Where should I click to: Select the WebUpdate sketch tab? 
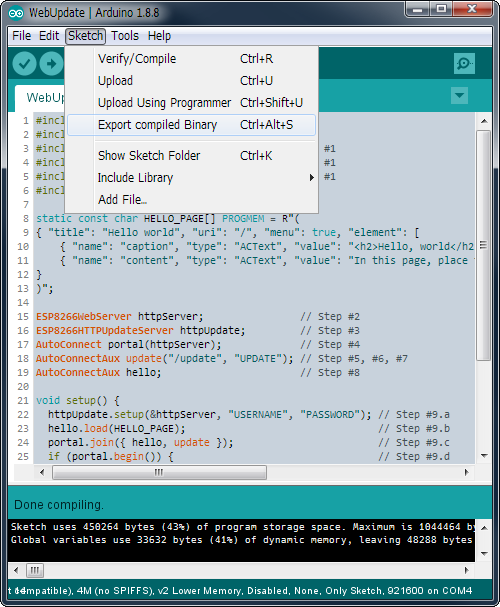pos(40,98)
